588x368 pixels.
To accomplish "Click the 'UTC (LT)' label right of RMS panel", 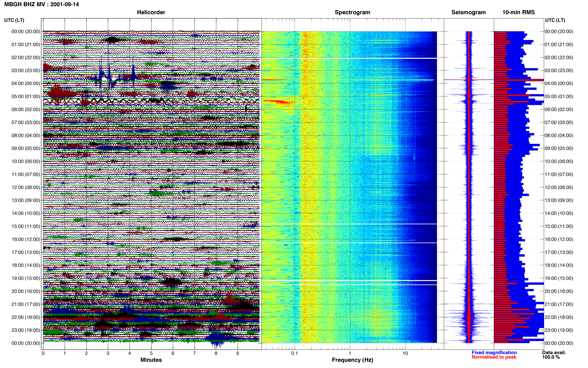I will (x=555, y=20).
